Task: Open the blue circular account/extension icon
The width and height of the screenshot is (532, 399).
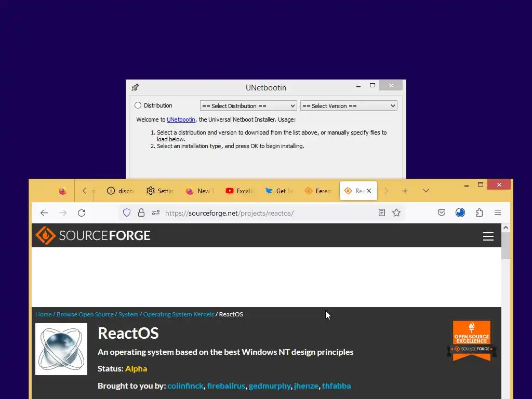Action: click(460, 212)
